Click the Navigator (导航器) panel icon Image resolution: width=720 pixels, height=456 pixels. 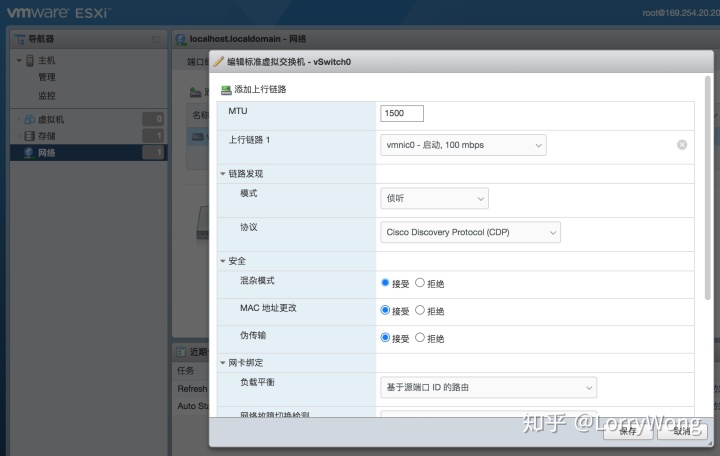(x=19, y=39)
